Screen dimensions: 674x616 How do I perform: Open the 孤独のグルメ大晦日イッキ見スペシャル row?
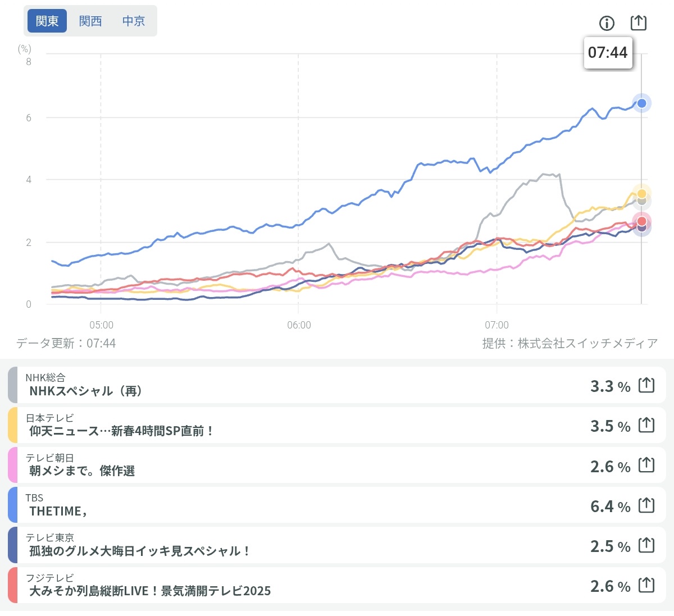point(281,545)
